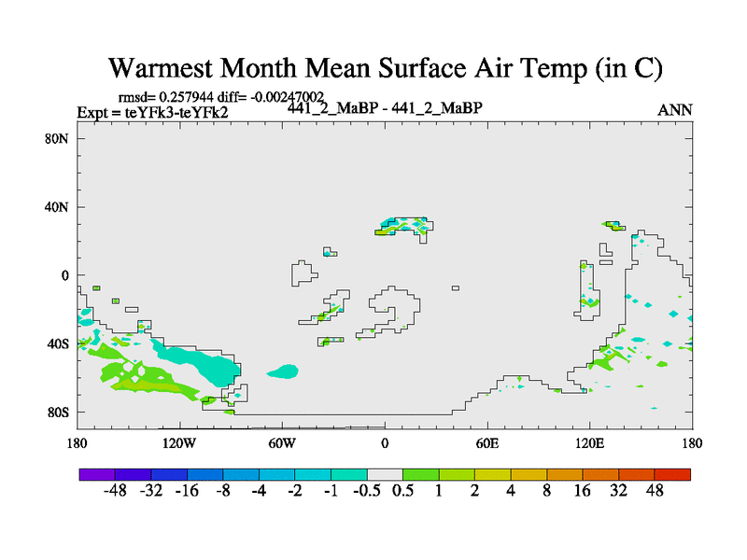Click the 'ANN' label at top right
The image size is (747, 560).
click(675, 110)
